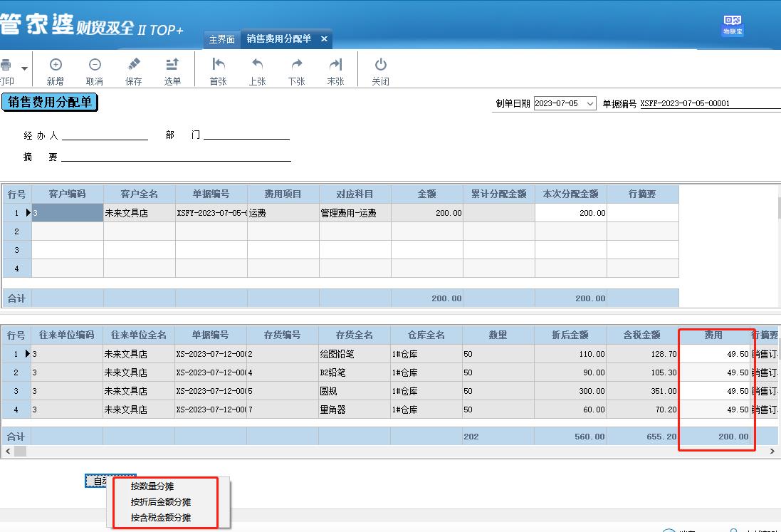Save the document with 保存 icon
Image resolution: width=781 pixels, height=532 pixels.
click(133, 65)
